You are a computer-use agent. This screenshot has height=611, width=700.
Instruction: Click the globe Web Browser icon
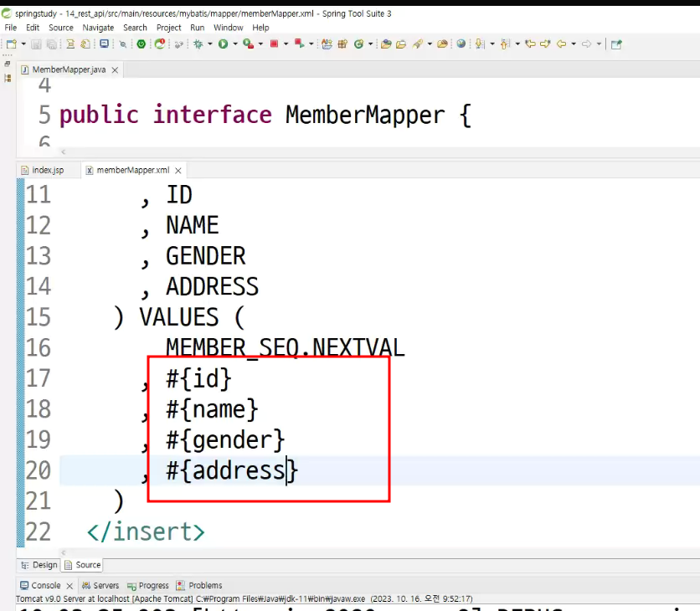click(461, 44)
